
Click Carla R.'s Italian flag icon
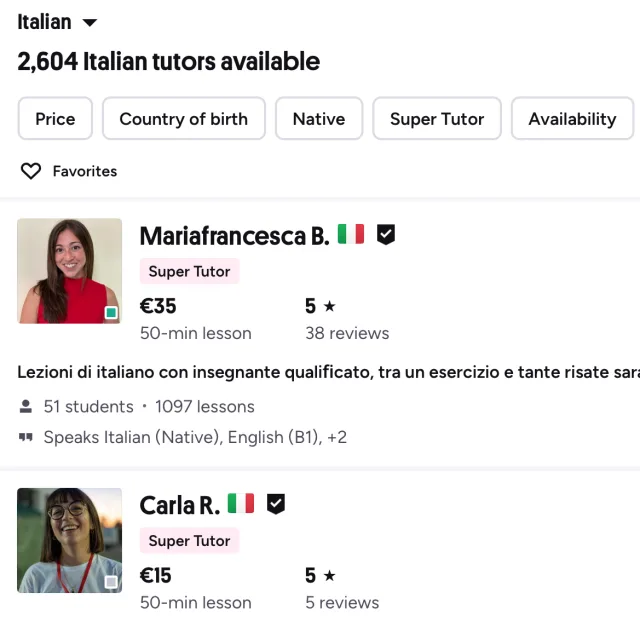click(x=241, y=504)
